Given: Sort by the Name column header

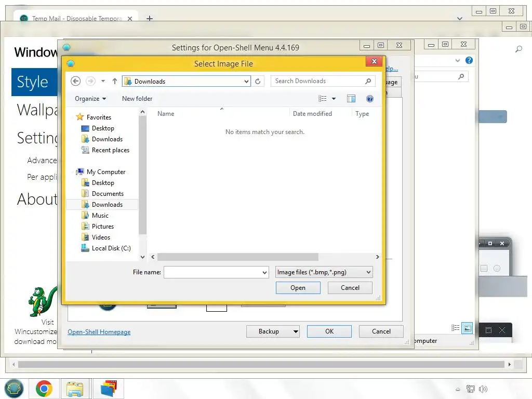Looking at the screenshot, I should (x=166, y=114).
